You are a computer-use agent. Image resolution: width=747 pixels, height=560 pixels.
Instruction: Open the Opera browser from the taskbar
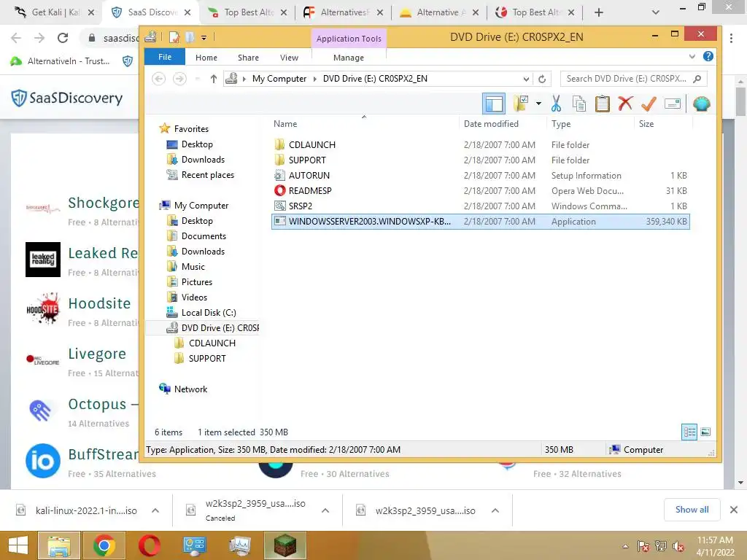[149, 545]
